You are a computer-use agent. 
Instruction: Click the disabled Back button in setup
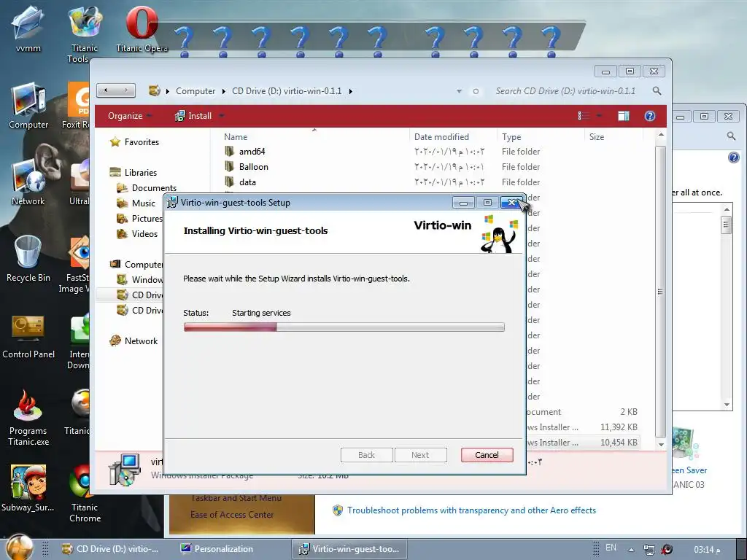coord(366,455)
